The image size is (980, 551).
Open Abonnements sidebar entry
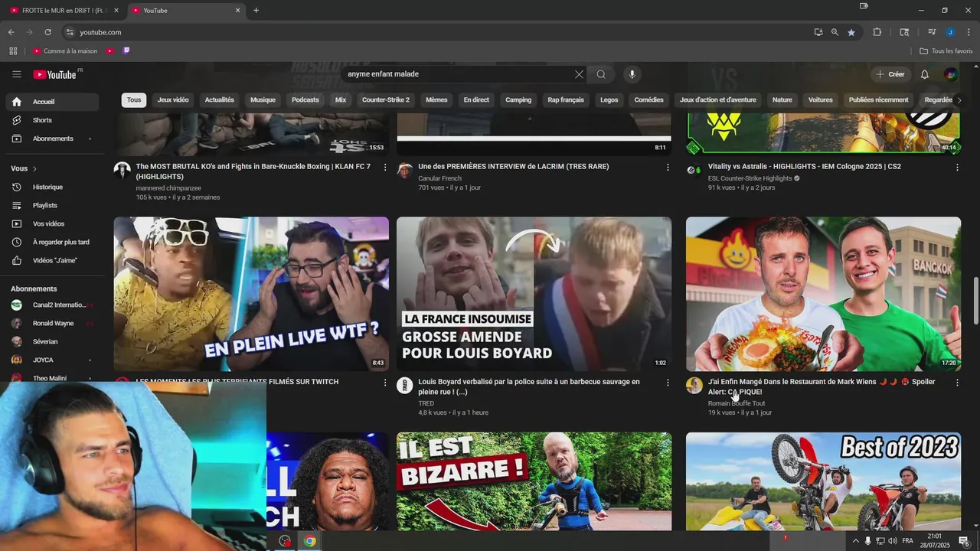pos(52,139)
